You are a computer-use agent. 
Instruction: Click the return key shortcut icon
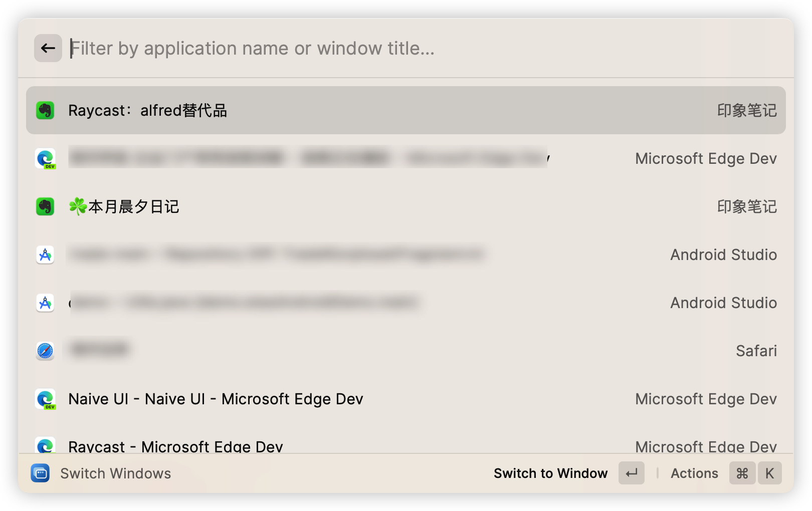pos(632,473)
